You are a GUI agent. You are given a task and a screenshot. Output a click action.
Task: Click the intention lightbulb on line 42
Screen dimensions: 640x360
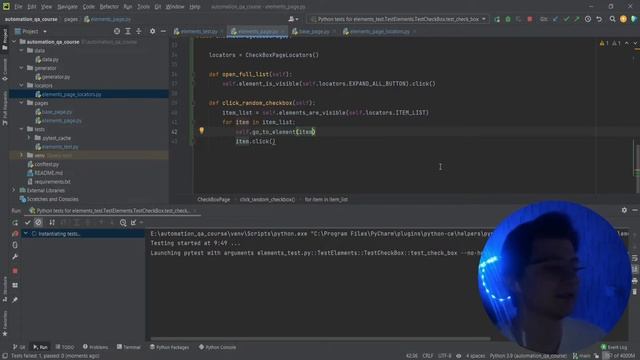[x=201, y=131]
